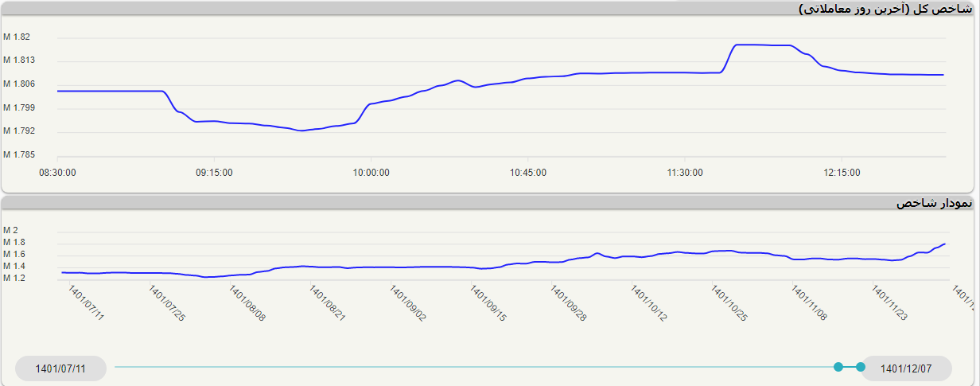Click the right handle of the date range slider
980x386 pixels.
click(860, 367)
